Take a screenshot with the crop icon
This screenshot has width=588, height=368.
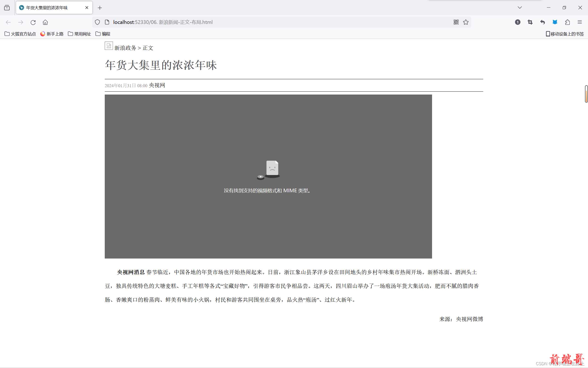pos(530,22)
